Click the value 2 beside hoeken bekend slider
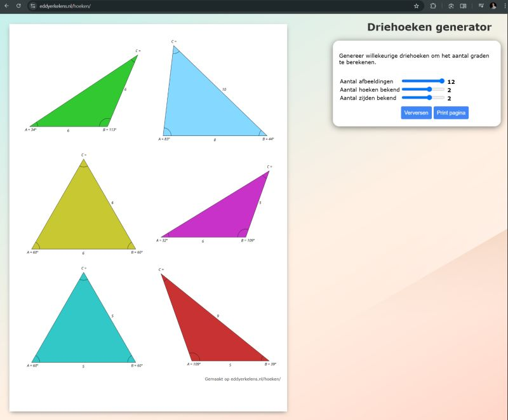Image resolution: width=508 pixels, height=420 pixels. click(450, 90)
